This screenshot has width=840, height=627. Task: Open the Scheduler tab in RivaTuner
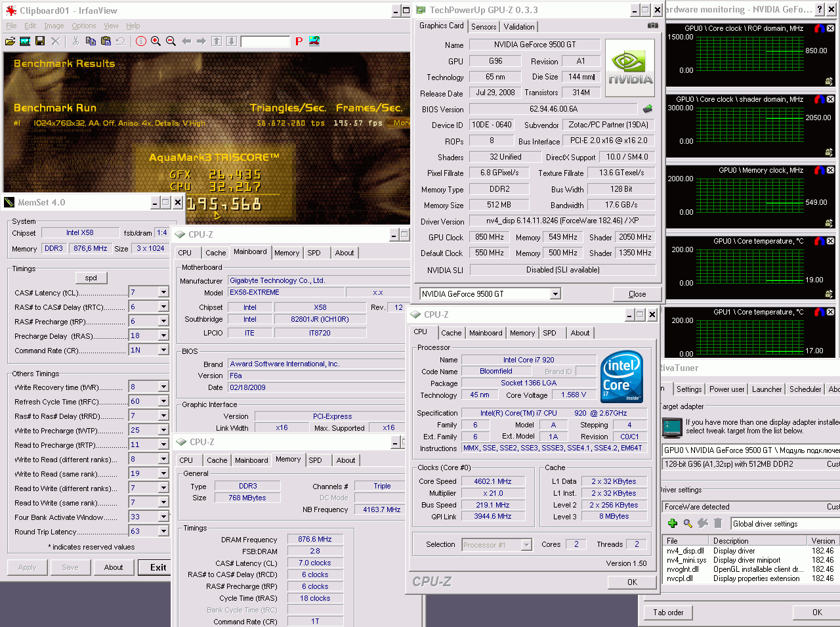[x=805, y=389]
